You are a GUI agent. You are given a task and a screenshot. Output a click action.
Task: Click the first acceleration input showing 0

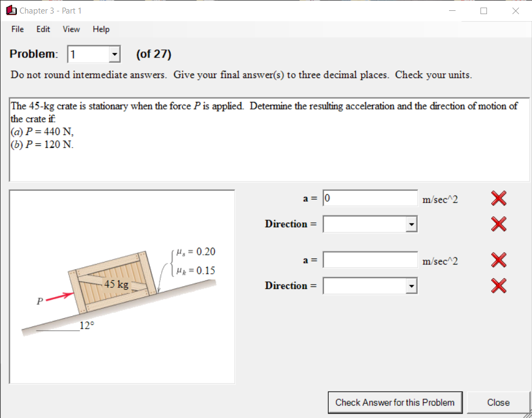370,198
